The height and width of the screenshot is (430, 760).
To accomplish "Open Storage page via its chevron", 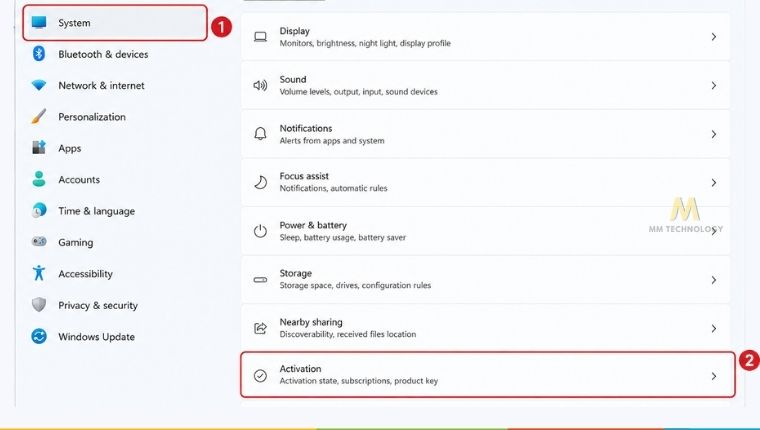I will pos(713,280).
